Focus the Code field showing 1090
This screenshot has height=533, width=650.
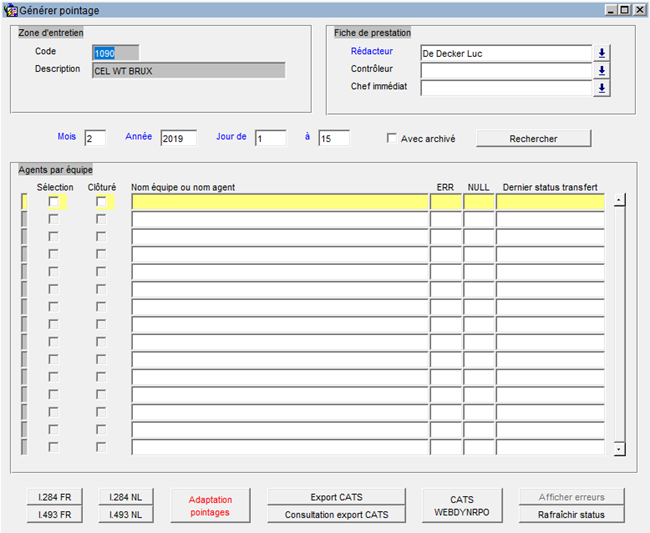[x=115, y=53]
